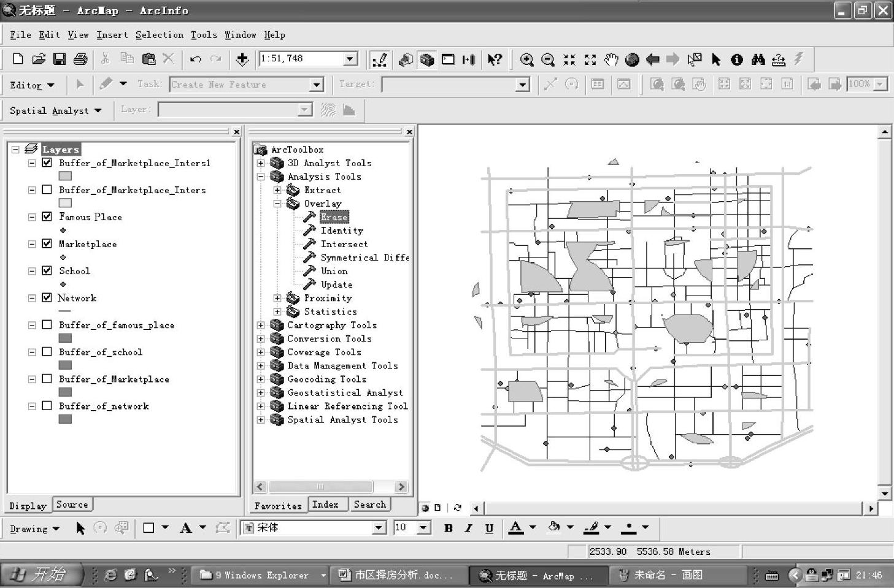Click the Full Extent globe icon
The width and height of the screenshot is (894, 588).
pos(632,59)
